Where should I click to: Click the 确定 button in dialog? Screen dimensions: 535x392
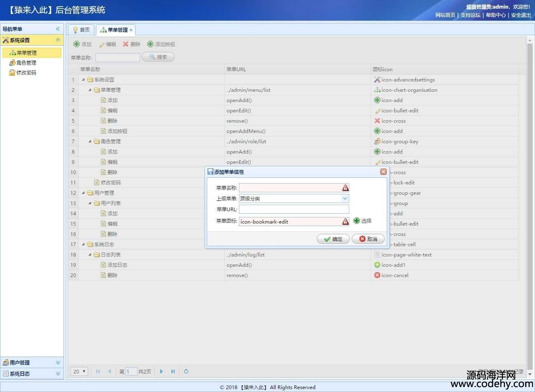coord(333,239)
